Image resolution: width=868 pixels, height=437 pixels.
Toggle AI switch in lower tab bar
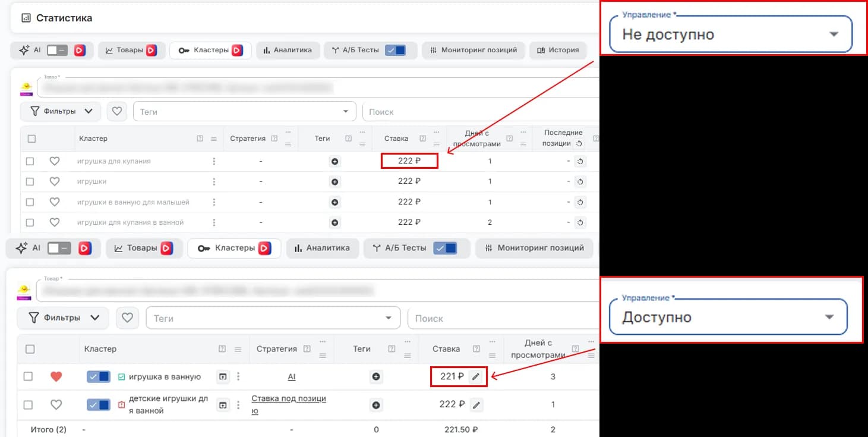(x=59, y=248)
